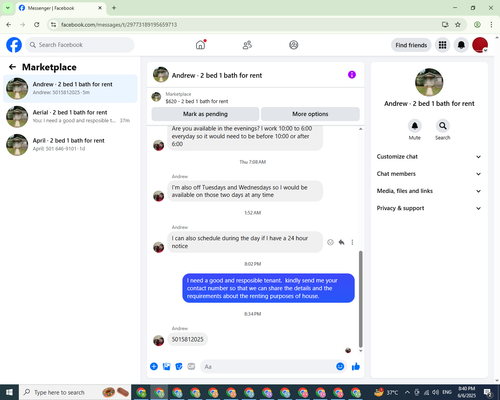The height and width of the screenshot is (400, 500).
Task: Choose a GIF in the composer
Action: (191, 367)
